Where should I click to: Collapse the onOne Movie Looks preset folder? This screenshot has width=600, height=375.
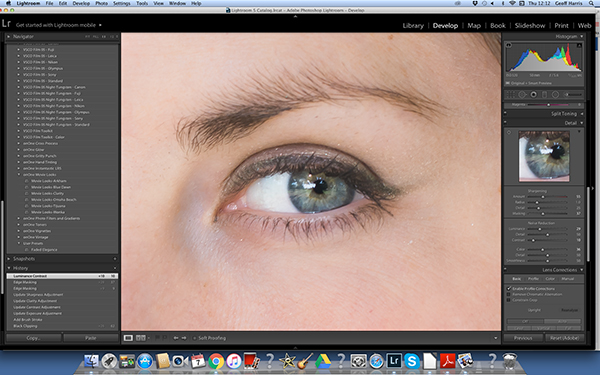coord(18,174)
